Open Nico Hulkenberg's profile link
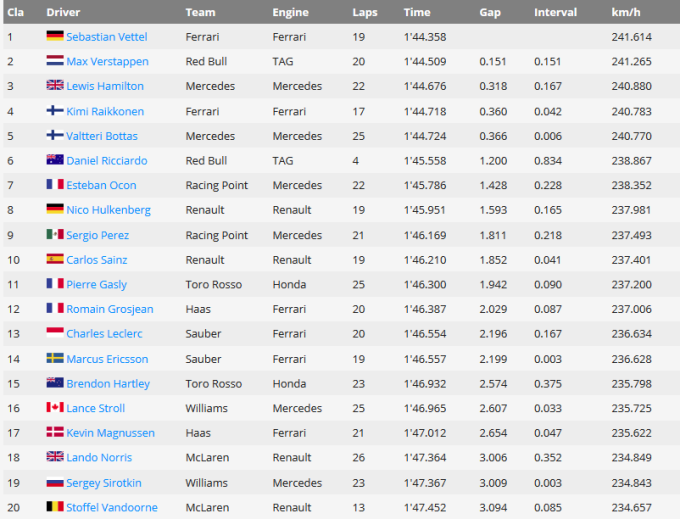 pos(106,210)
